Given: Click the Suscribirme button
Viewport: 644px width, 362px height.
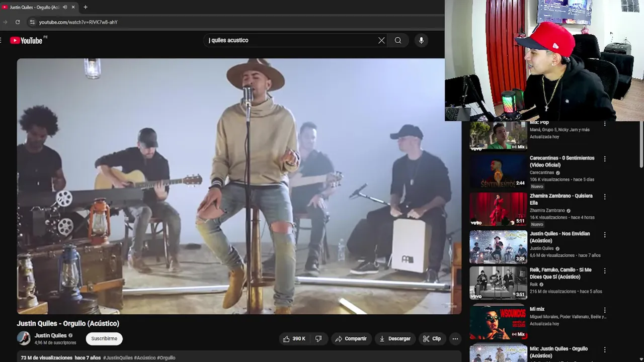Looking at the screenshot, I should tap(104, 339).
